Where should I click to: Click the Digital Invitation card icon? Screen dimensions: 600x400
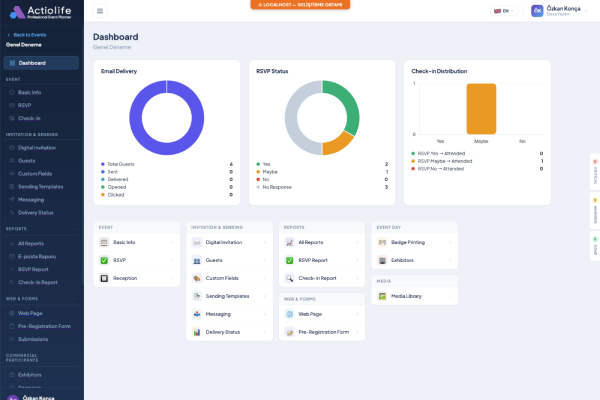point(197,242)
